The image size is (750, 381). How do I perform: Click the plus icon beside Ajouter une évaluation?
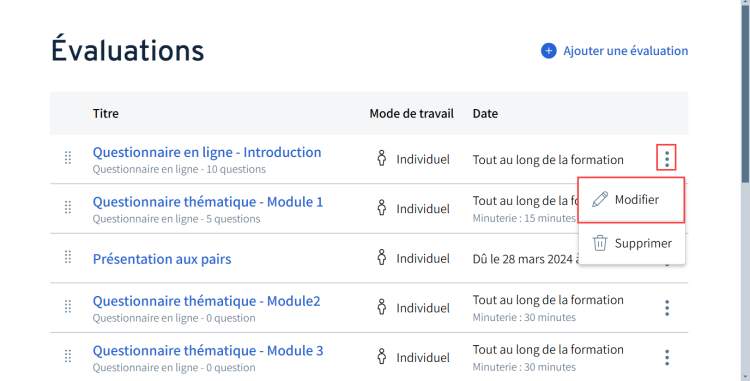[x=549, y=51]
